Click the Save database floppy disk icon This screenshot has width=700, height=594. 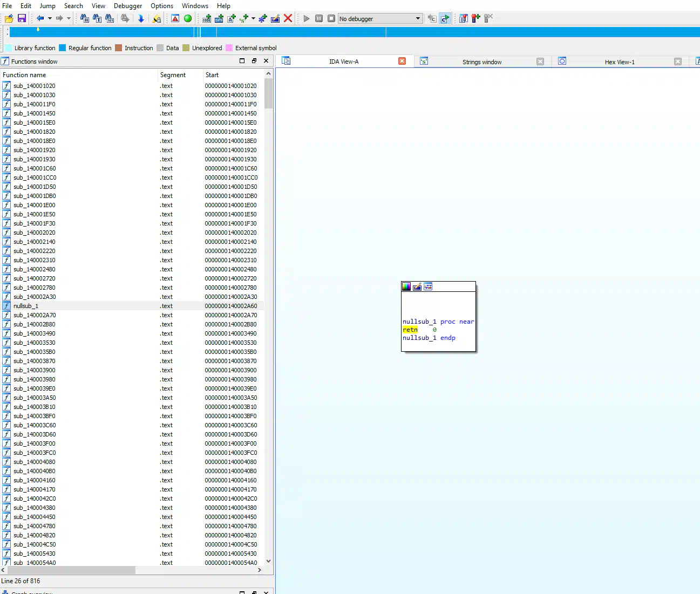(22, 18)
